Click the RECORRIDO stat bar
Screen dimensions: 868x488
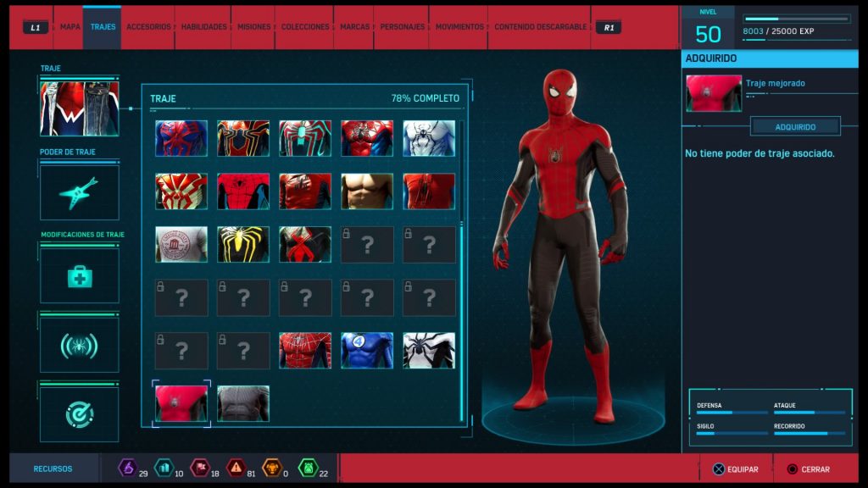click(810, 433)
